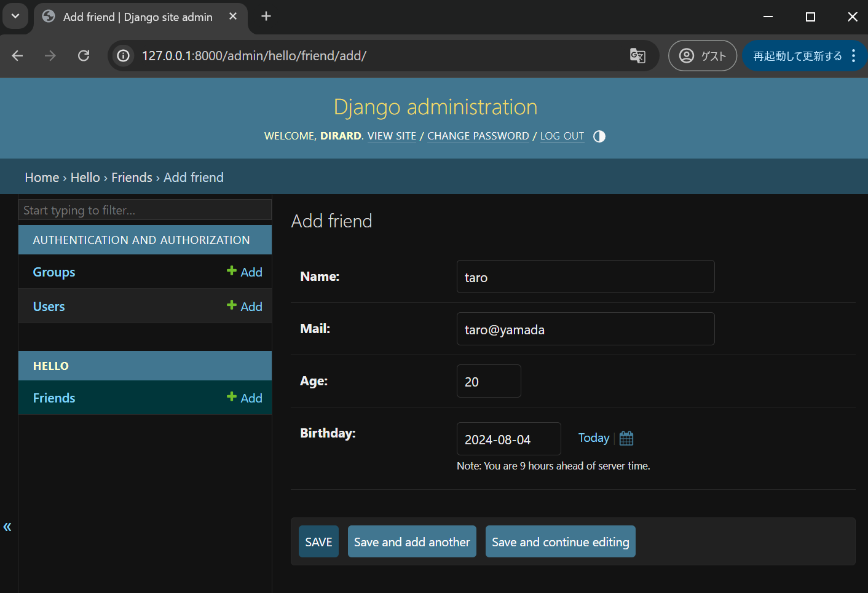Select the Add friend | Django site admin tab
The width and height of the screenshot is (868, 593).
pyautogui.click(x=141, y=17)
